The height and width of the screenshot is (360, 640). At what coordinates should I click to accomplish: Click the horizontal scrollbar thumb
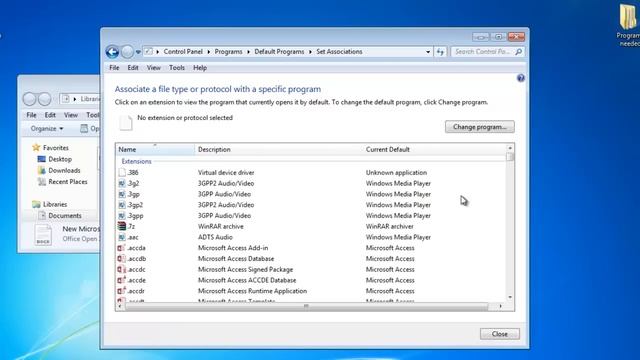point(306,306)
